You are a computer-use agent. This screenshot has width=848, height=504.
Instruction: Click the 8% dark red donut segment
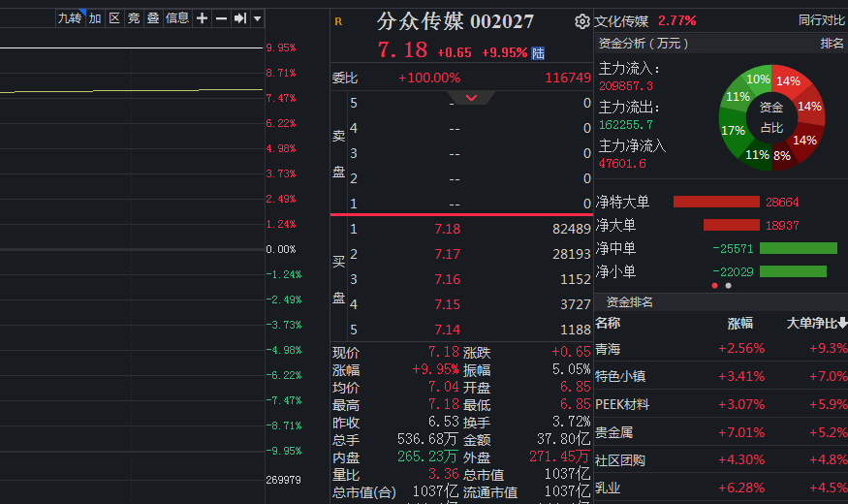782,156
